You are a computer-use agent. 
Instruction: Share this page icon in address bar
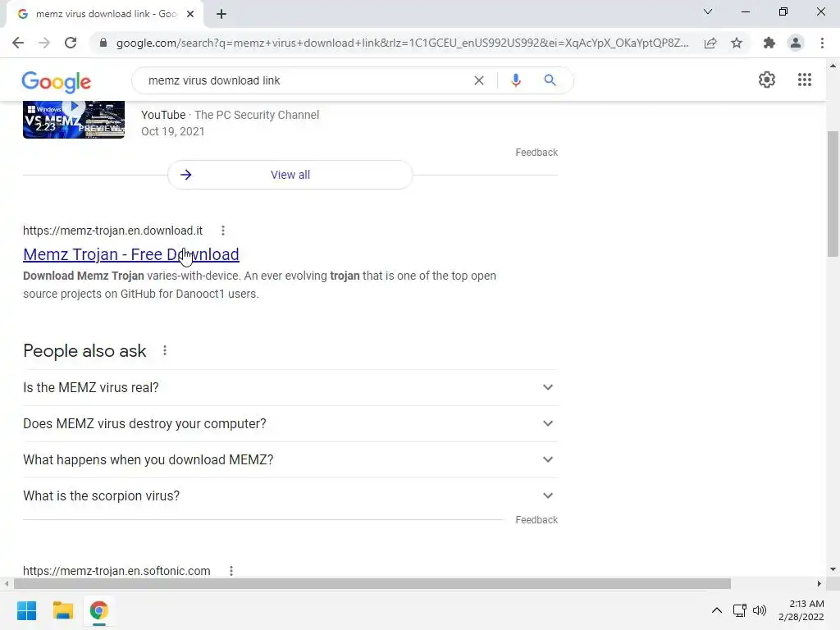(710, 43)
